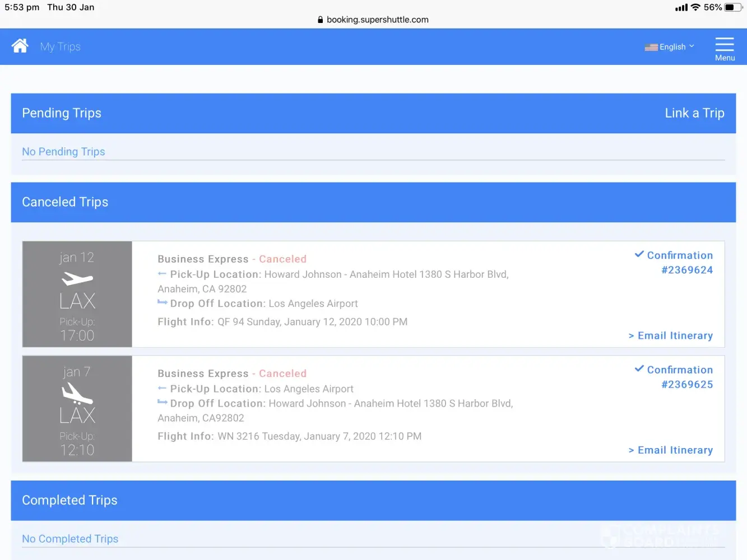This screenshot has width=747, height=560.
Task: Open the hamburger Menu icon
Action: (x=724, y=45)
